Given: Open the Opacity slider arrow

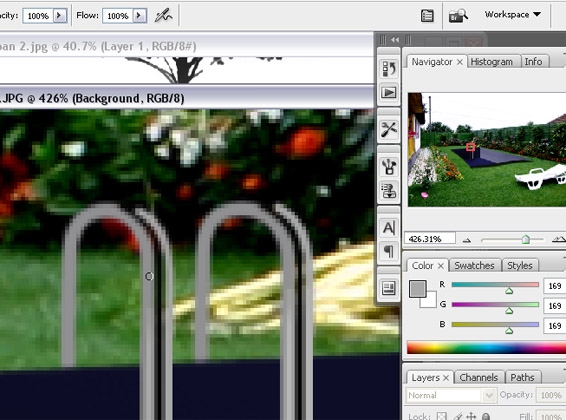Looking at the screenshot, I should (60, 16).
